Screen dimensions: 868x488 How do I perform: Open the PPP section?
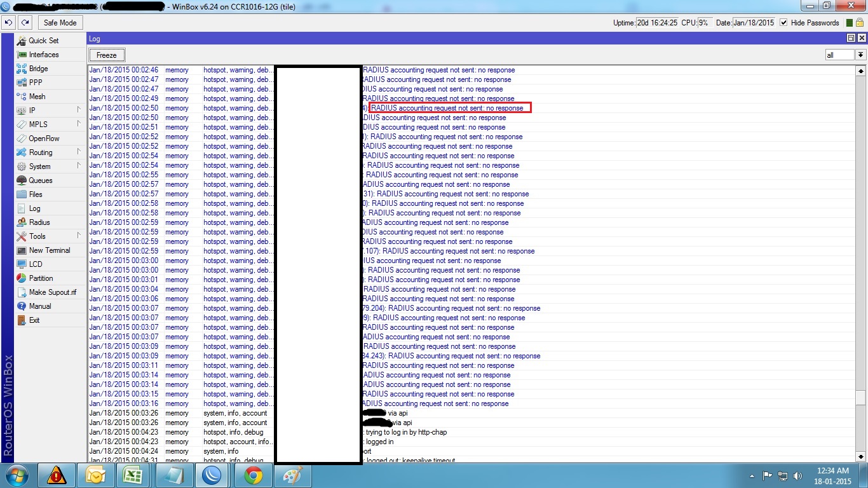coord(36,83)
